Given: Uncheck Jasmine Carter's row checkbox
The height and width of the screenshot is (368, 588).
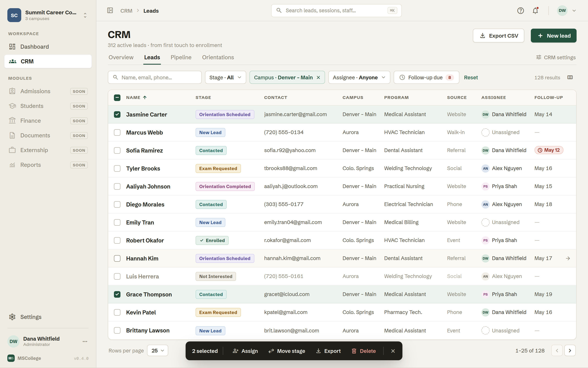Looking at the screenshot, I should click(117, 114).
